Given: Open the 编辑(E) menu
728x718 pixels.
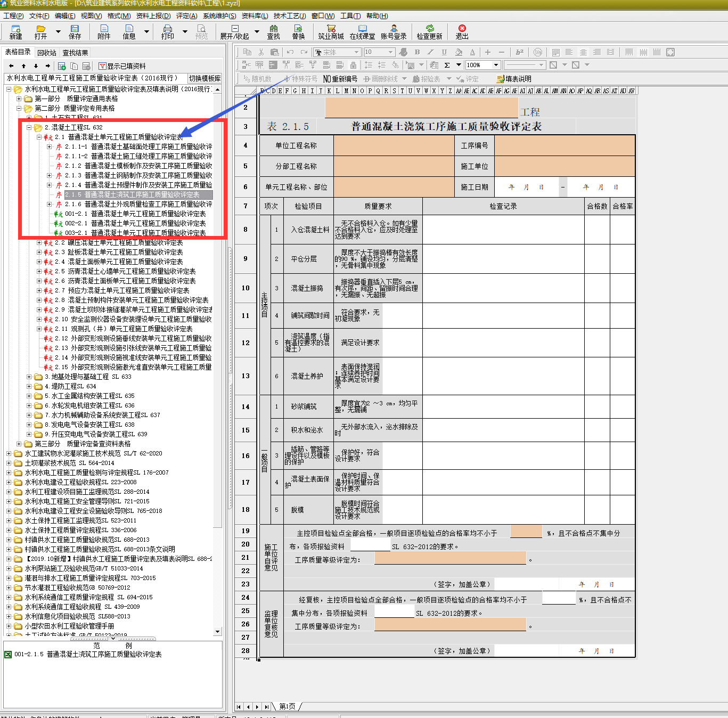Looking at the screenshot, I should [x=65, y=16].
